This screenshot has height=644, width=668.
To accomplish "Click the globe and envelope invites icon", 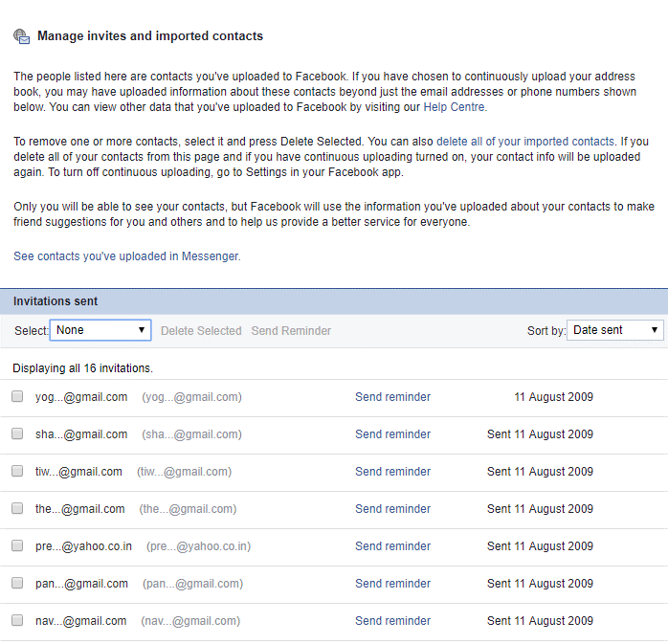I will 21,36.
